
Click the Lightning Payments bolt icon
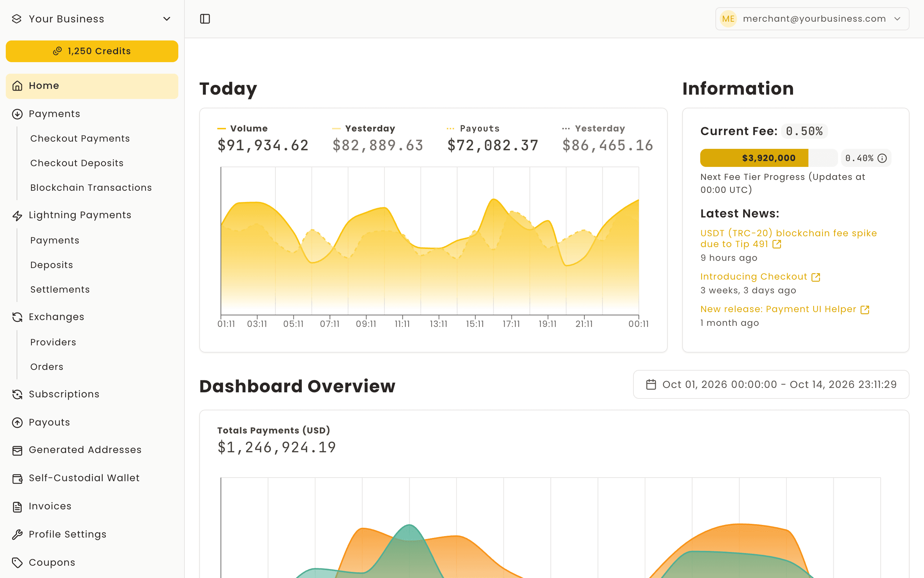17,216
